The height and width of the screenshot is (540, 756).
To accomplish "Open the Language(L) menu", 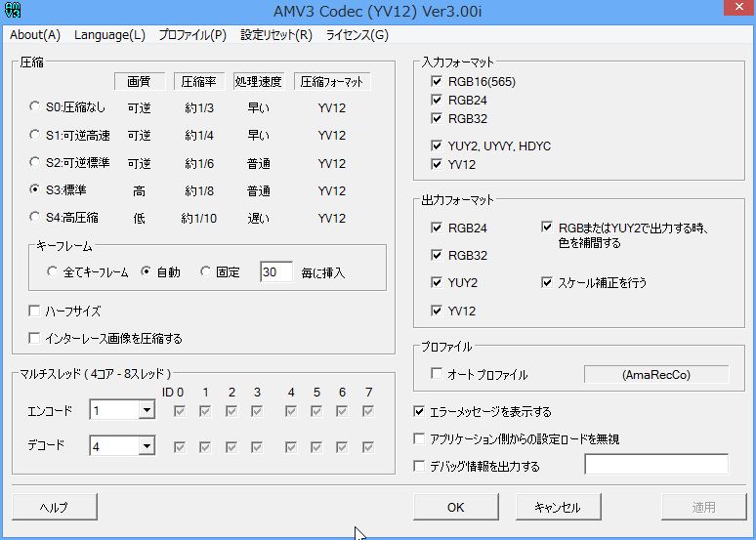I will point(109,35).
